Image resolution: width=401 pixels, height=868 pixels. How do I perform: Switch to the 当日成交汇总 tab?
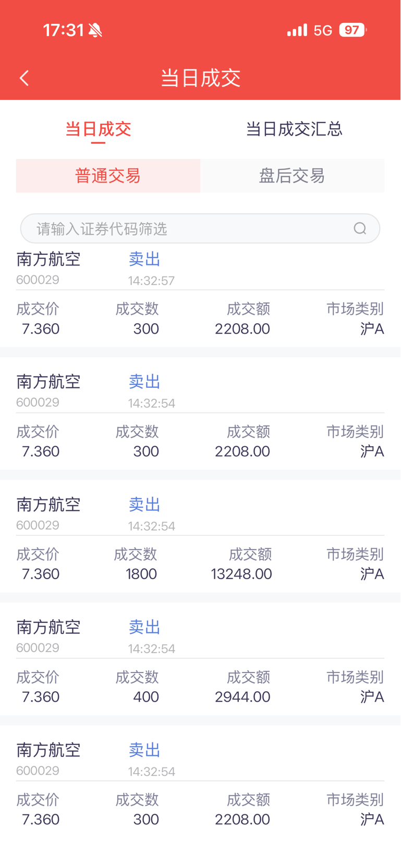(294, 129)
